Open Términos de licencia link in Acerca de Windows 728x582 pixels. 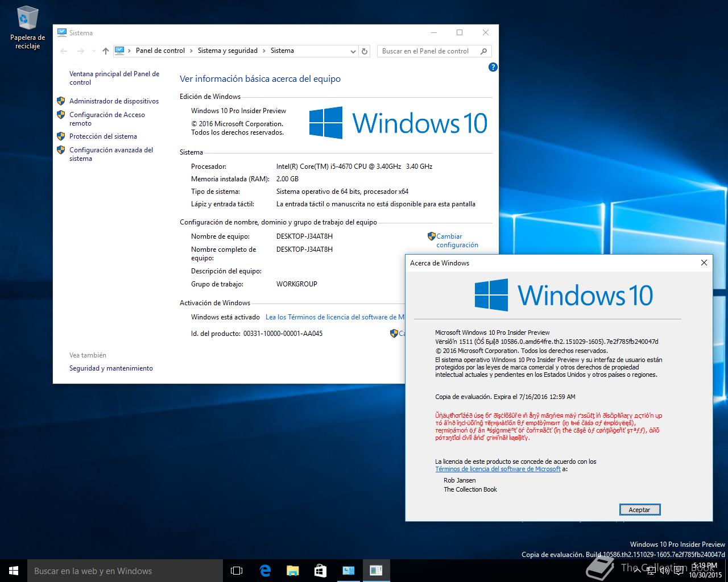pos(498,469)
